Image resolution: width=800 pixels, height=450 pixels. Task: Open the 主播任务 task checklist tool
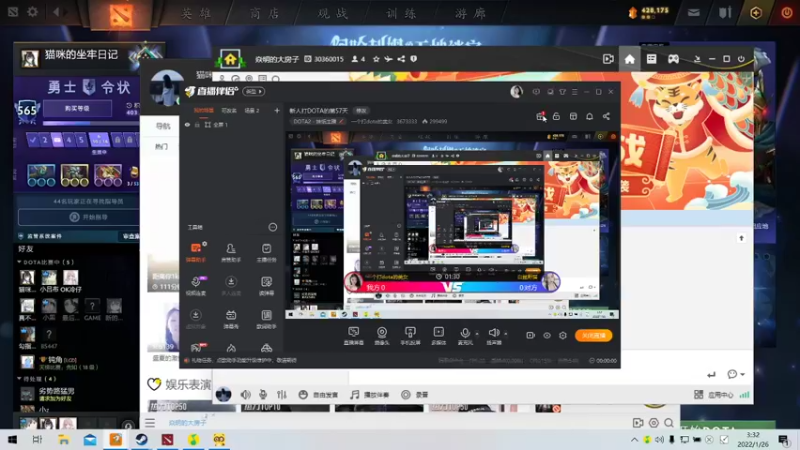pos(266,252)
